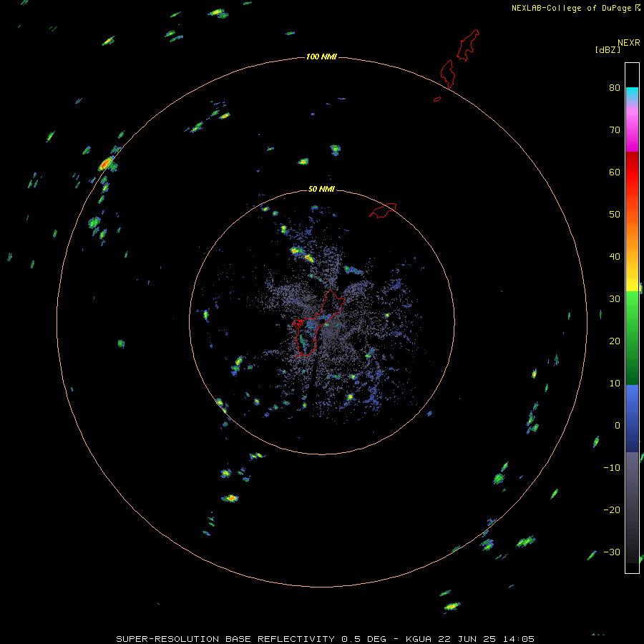Select the 10 value on the dBZ scale
The image size is (644, 644).
coord(615,384)
